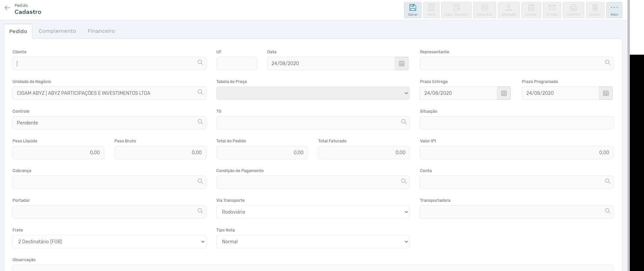Click the Representante search magnifier
The width and height of the screenshot is (644, 271).
(x=608, y=63)
